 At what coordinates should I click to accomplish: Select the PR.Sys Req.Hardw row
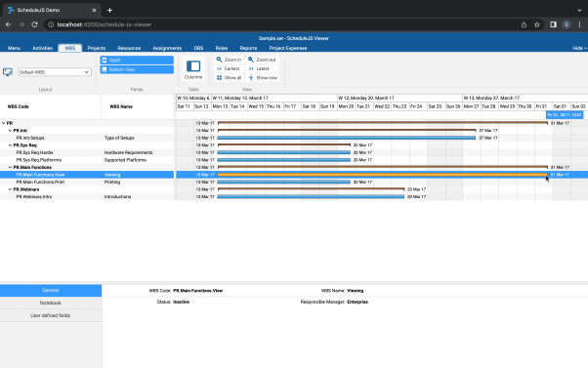click(x=87, y=152)
